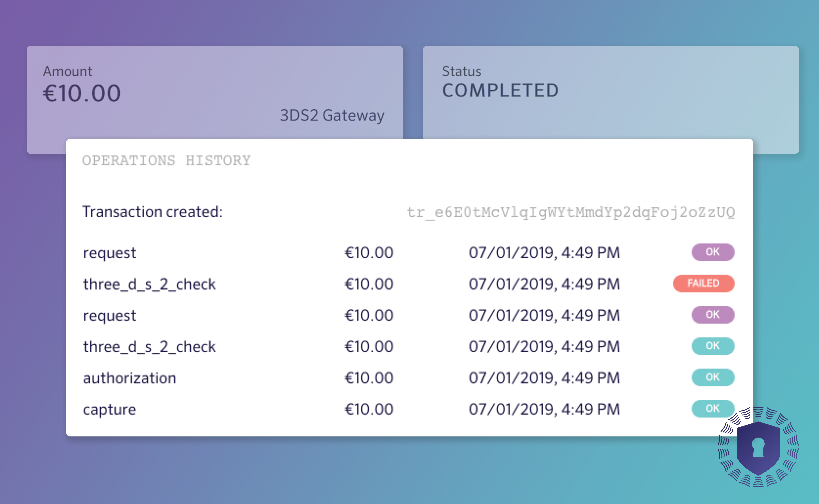Image resolution: width=819 pixels, height=504 pixels.
Task: Click the purple OK badge on the first request row
Action: point(713,252)
